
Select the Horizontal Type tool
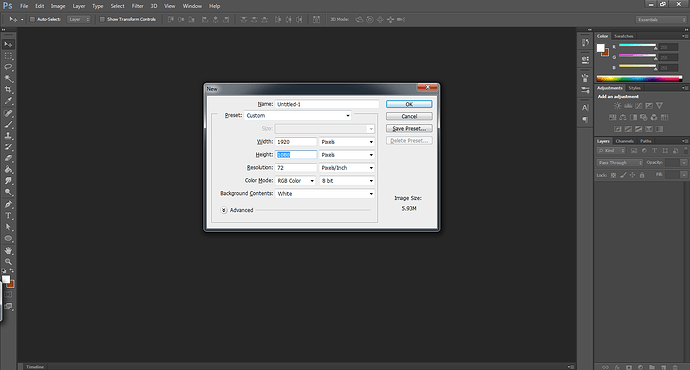pos(8,216)
